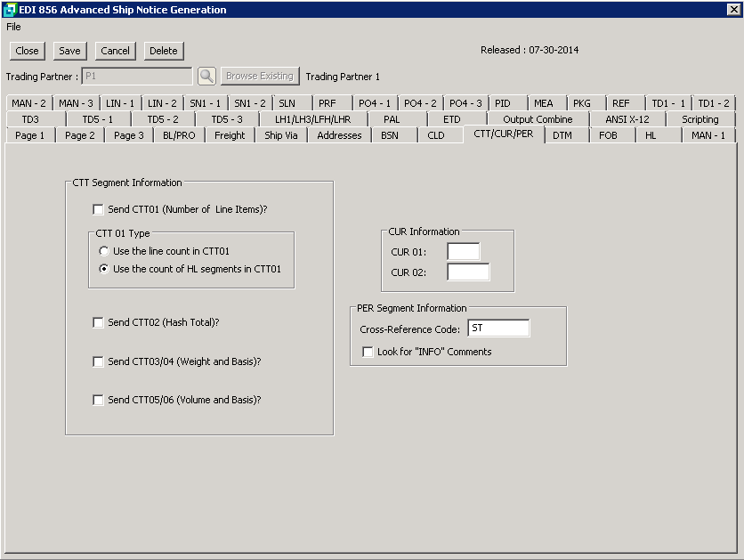This screenshot has width=744, height=560.
Task: Click the Cross-Reference Code text field
Action: (497, 329)
